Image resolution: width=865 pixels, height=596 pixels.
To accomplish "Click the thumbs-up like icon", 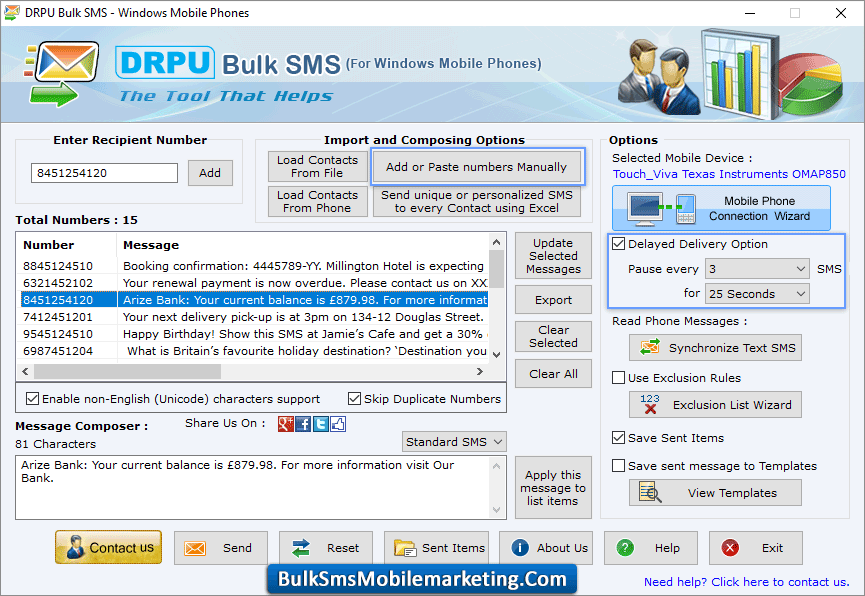I will point(338,424).
